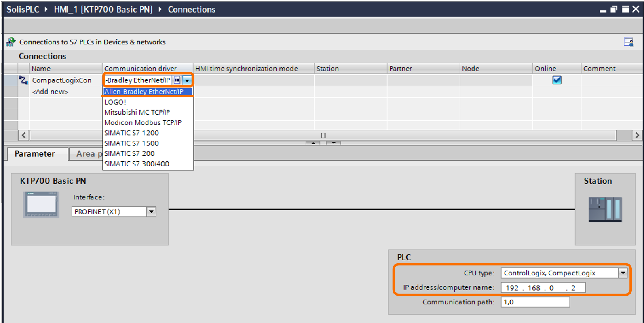644x323 pixels.
Task: Click the top-right connection settings icon
Action: click(x=629, y=42)
